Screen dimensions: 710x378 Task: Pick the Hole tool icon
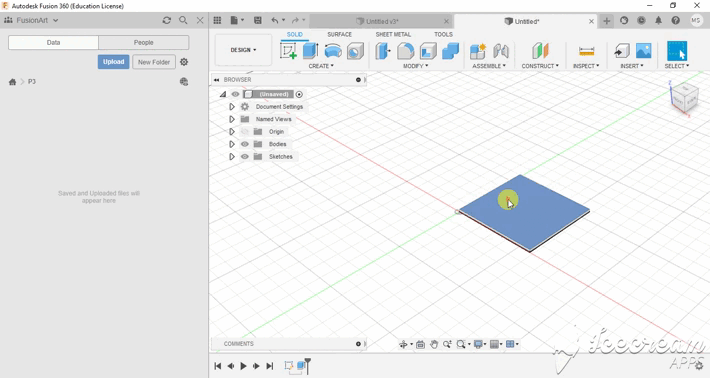355,51
